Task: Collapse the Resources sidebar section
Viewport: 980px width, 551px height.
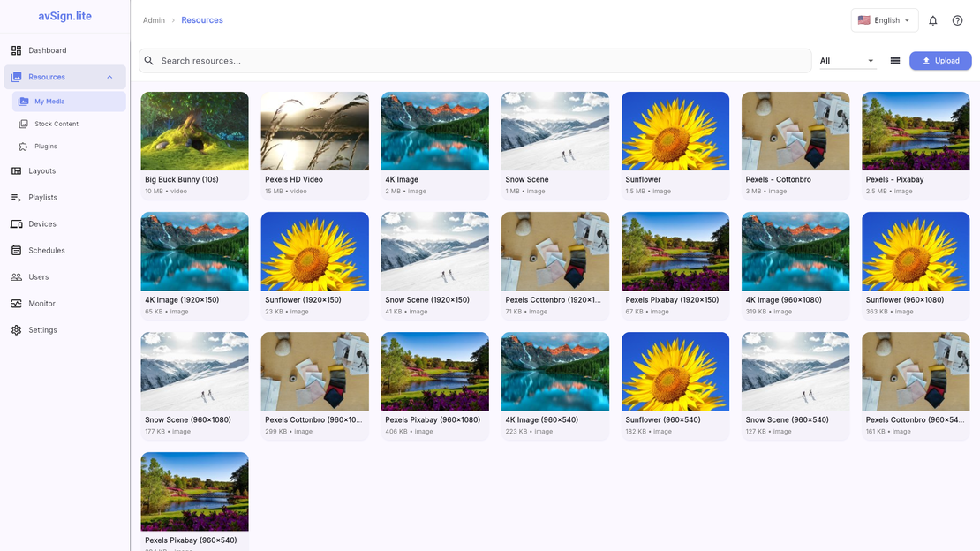Action: click(109, 77)
